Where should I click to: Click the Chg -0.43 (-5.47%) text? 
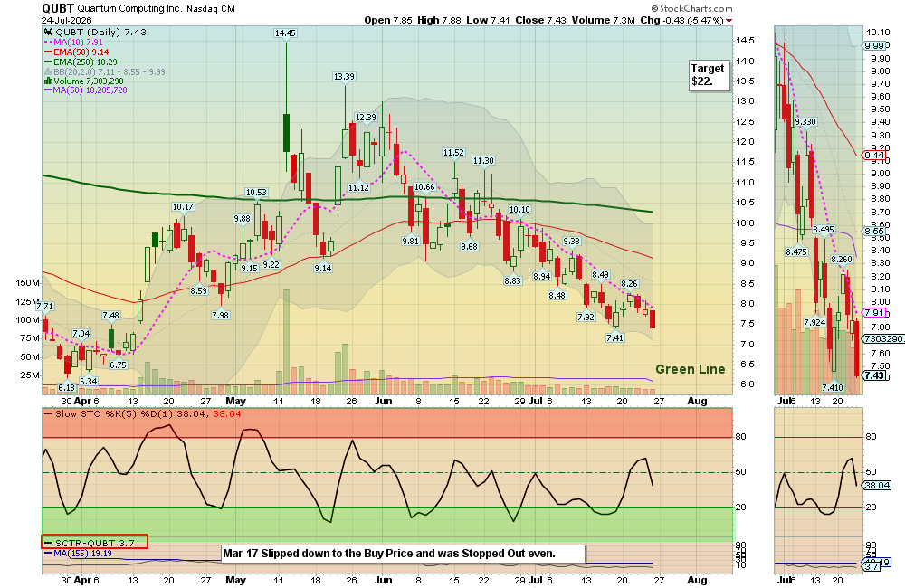[681, 20]
